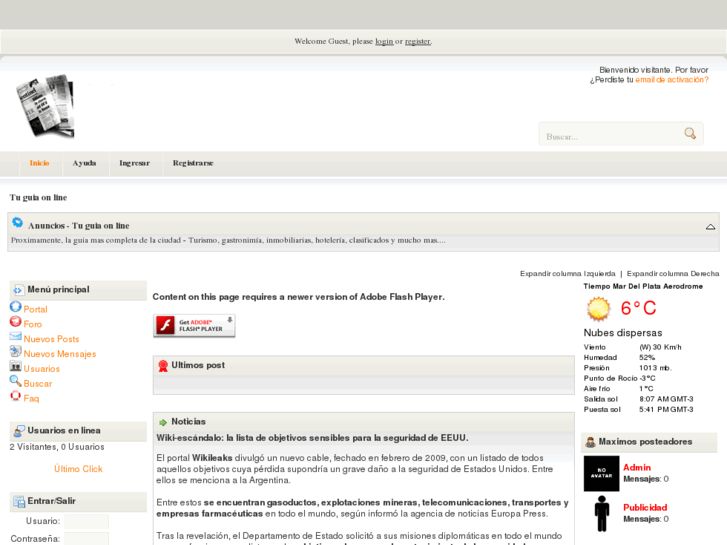Open the Ingresar tab
727x545 pixels.
click(134, 163)
